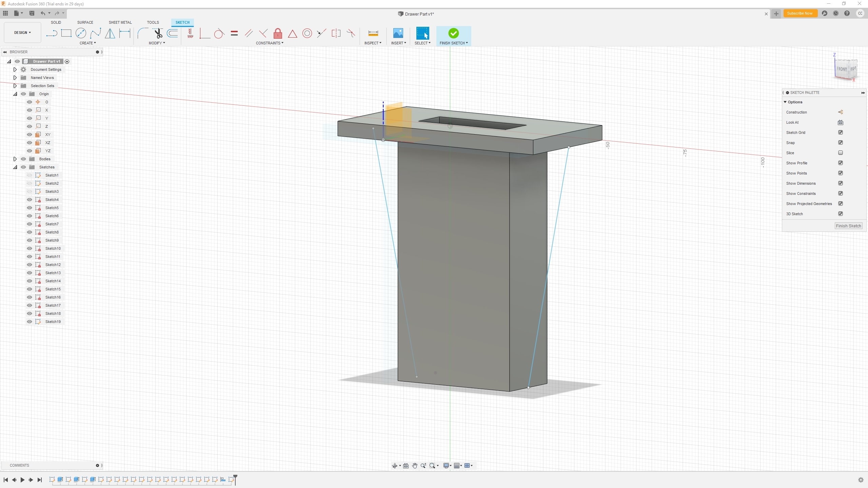Select the Trim scissors tool
The height and width of the screenshot is (488, 868).
158,33
